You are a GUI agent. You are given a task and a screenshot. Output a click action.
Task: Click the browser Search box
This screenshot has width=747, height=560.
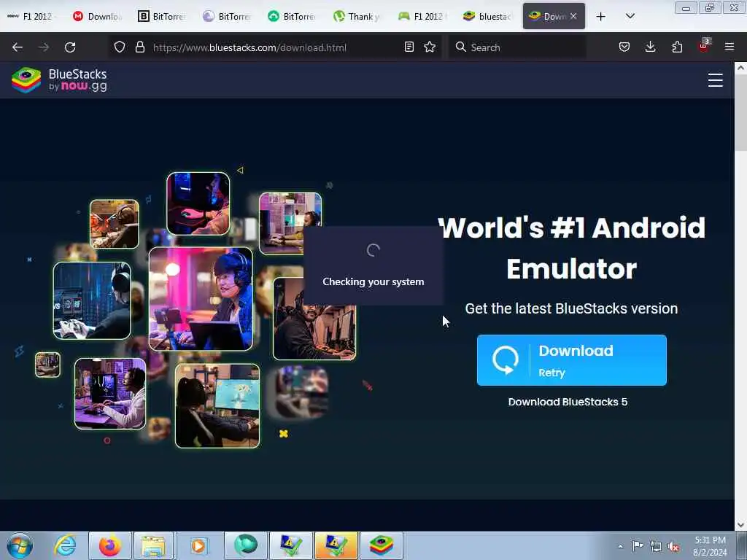point(517,47)
